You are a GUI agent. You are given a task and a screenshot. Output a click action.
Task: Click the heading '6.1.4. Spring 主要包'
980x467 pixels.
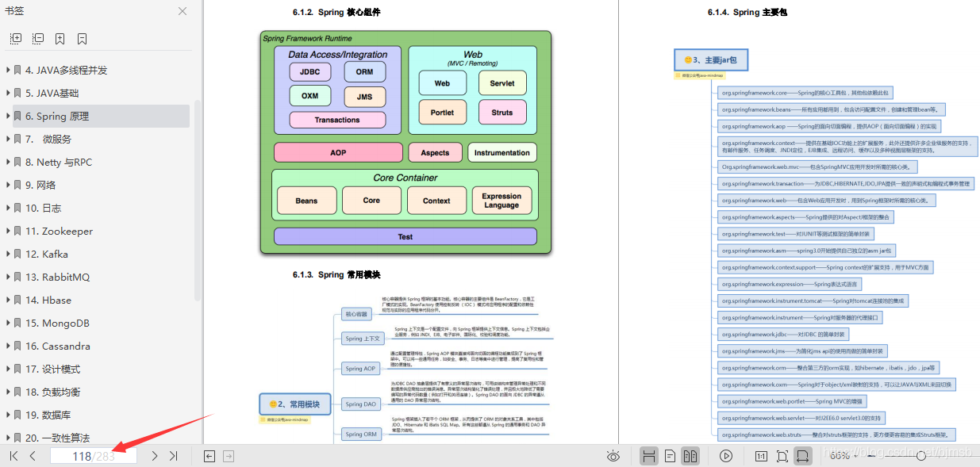point(747,12)
